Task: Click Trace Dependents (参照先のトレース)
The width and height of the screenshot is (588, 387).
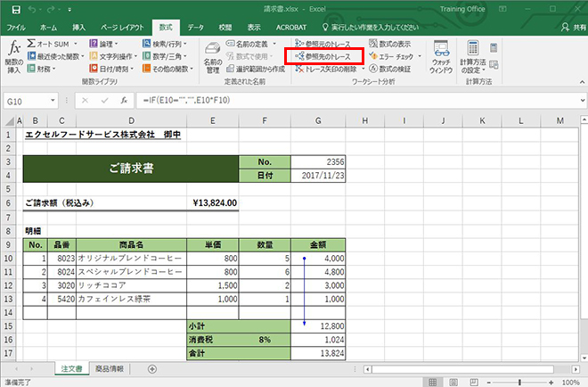Action: pyautogui.click(x=322, y=55)
